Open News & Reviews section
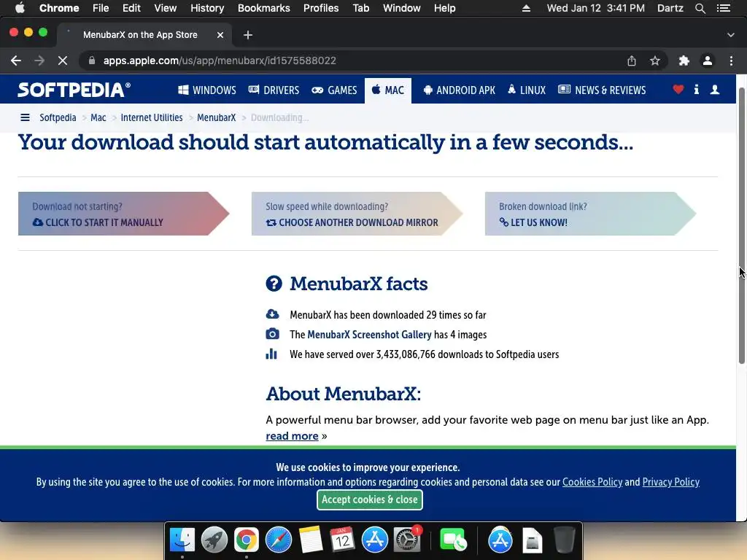This screenshot has height=560, width=747. pos(602,90)
